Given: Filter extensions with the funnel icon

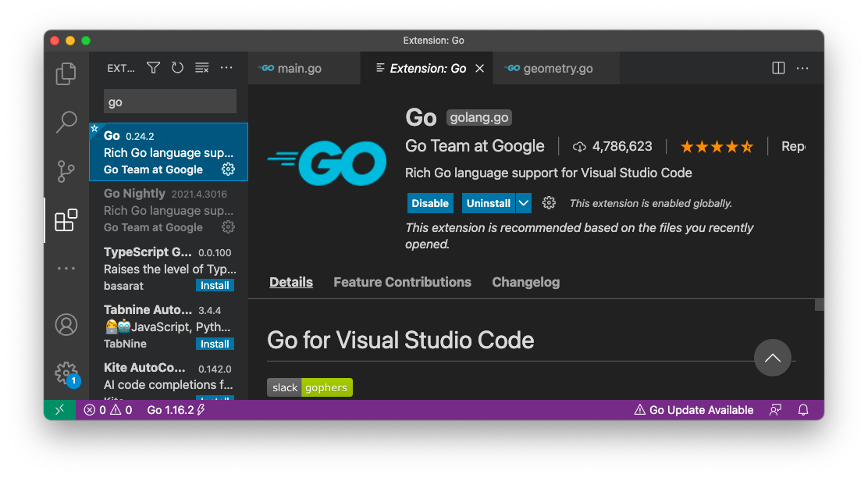Looking at the screenshot, I should 153,68.
